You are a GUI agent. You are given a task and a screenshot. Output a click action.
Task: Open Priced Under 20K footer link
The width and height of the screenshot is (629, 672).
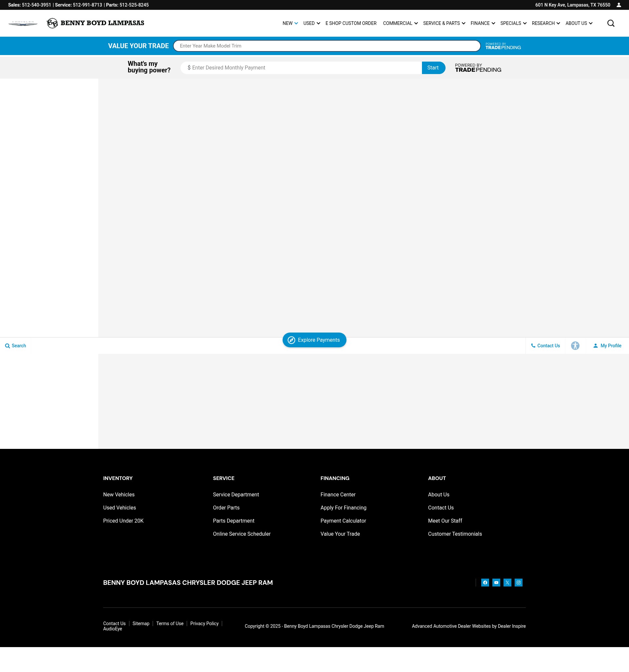pyautogui.click(x=124, y=521)
